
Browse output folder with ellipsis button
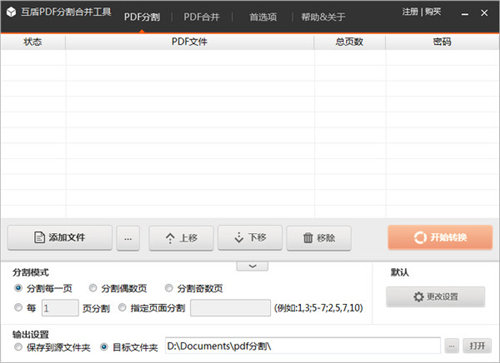452,346
